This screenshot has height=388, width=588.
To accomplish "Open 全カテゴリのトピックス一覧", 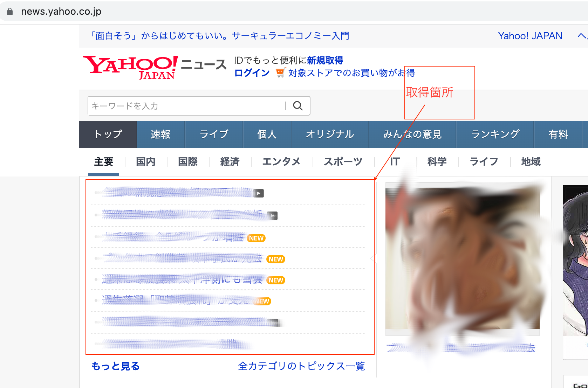I will (x=301, y=366).
